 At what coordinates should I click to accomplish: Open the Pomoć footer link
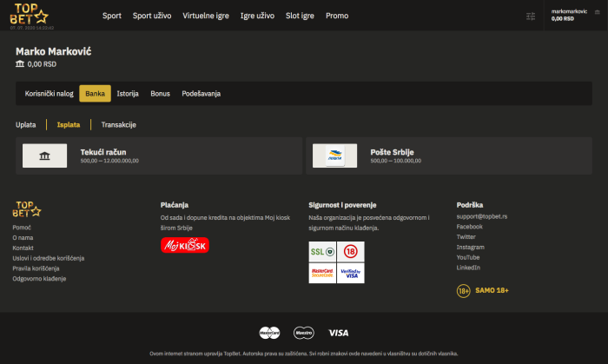pos(22,228)
